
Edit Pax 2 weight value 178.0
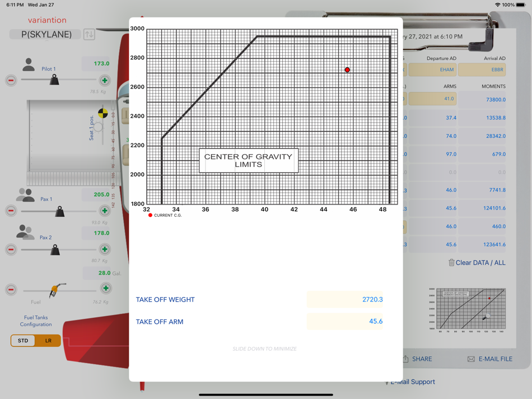click(x=96, y=233)
